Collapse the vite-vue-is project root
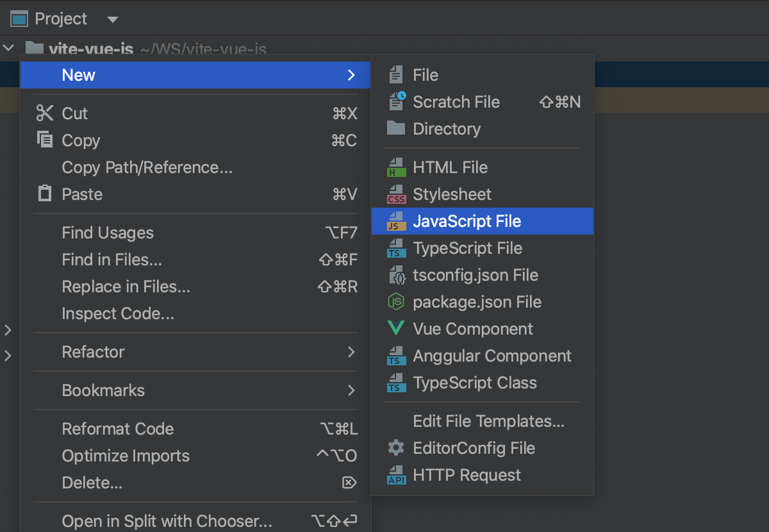Image resolution: width=769 pixels, height=532 pixels. point(8,47)
